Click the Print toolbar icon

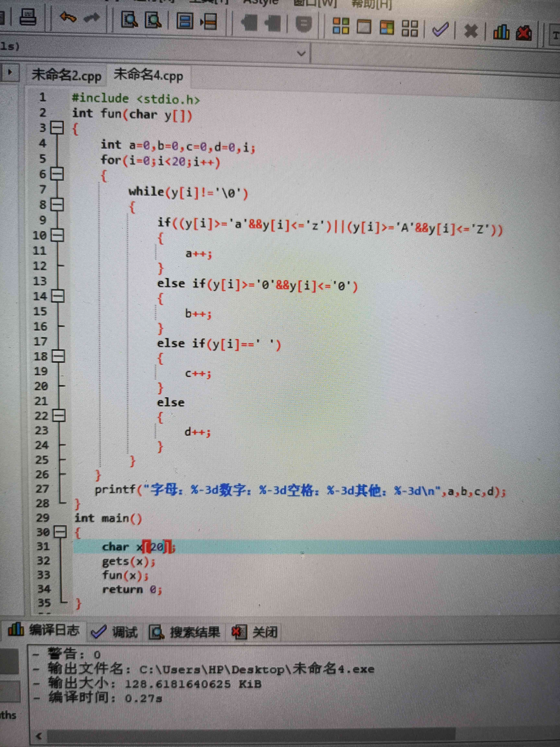coord(28,17)
